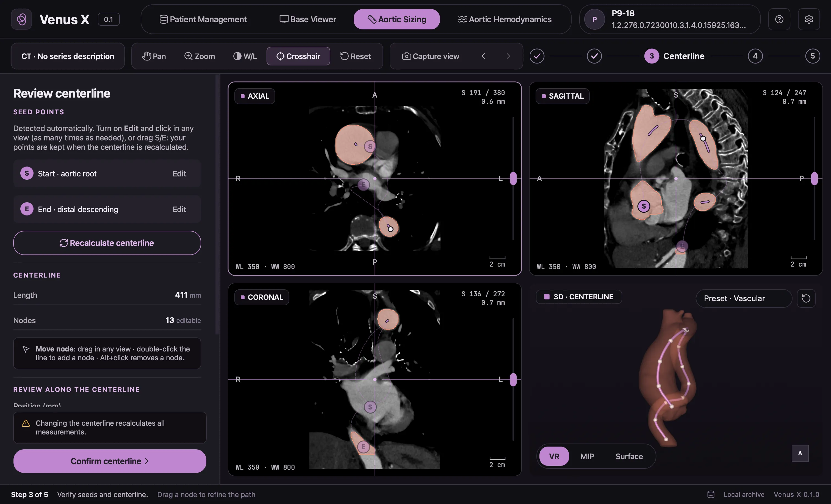Reset the 3D view rotation icon

tap(806, 298)
